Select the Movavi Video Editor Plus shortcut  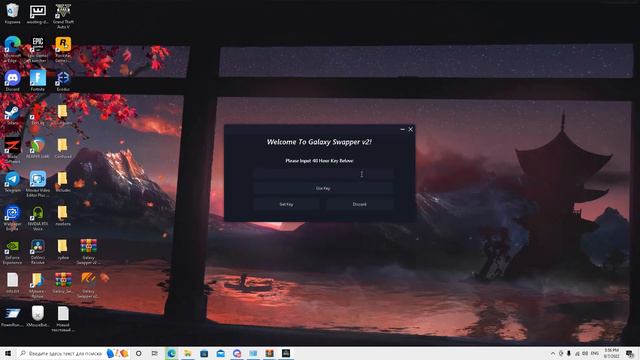(38, 184)
